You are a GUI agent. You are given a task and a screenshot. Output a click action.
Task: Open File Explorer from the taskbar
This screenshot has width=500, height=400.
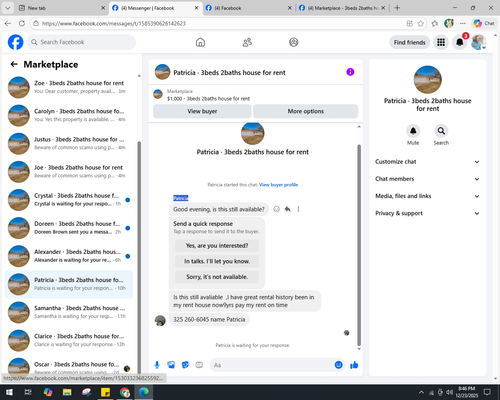point(67,392)
